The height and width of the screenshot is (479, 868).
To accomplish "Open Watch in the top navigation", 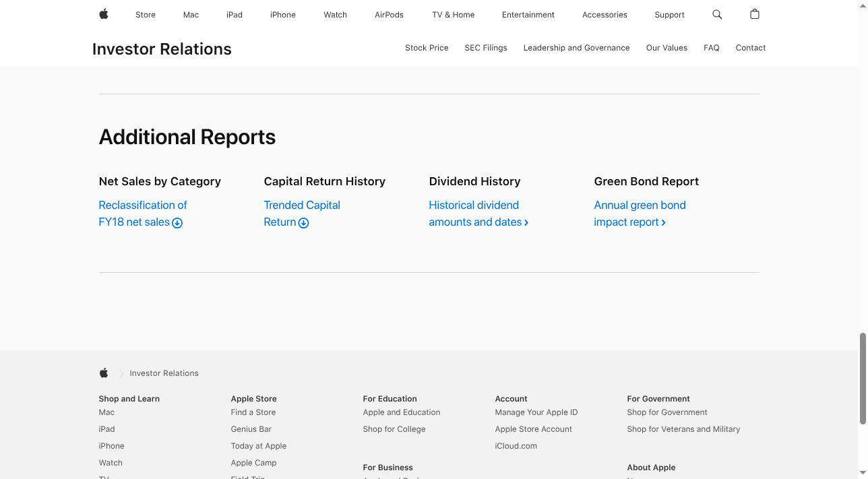I will pyautogui.click(x=335, y=15).
